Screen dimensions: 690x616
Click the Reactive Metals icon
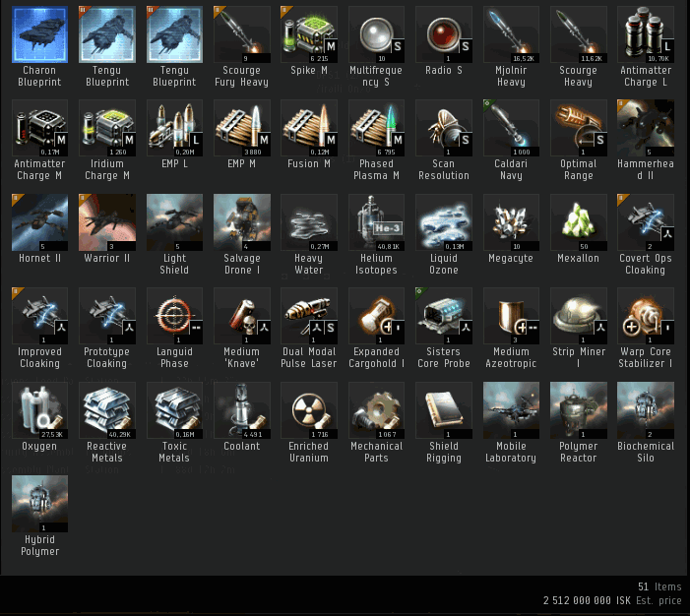click(107, 410)
